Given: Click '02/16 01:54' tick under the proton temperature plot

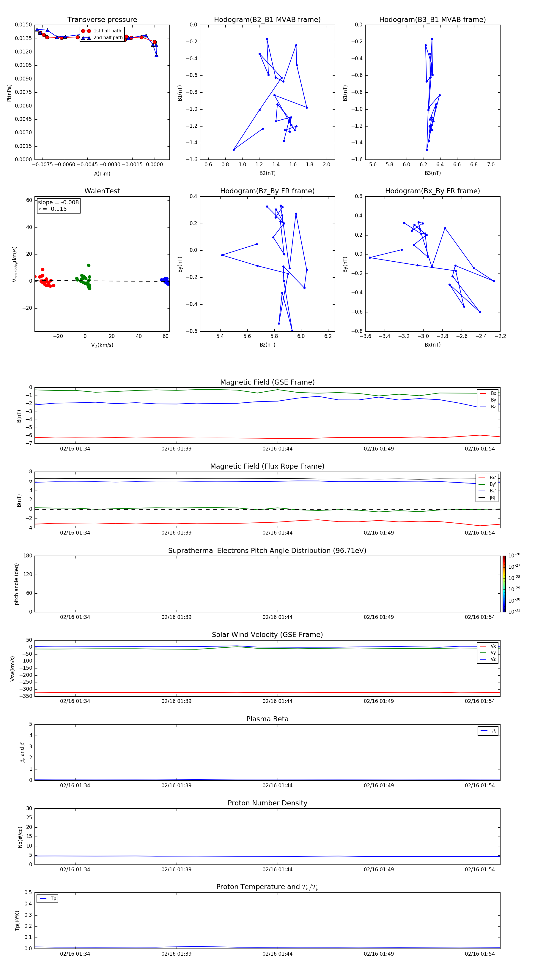Looking at the screenshot, I should point(480,954).
